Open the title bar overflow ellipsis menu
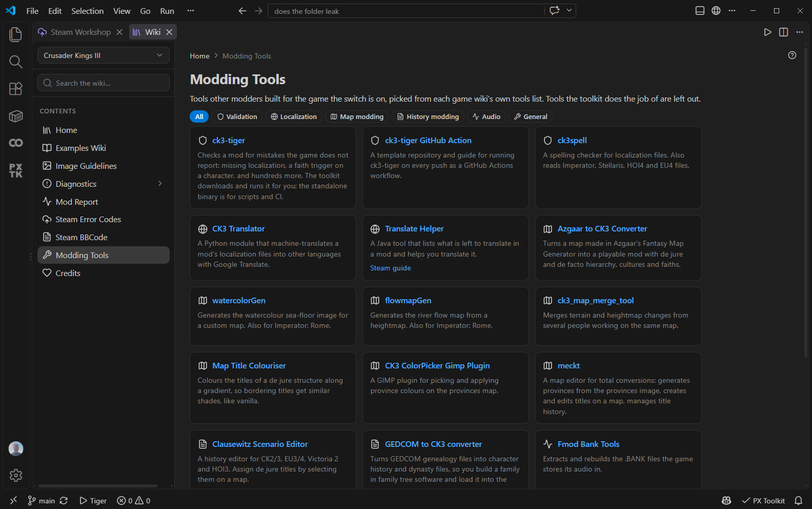 (732, 11)
